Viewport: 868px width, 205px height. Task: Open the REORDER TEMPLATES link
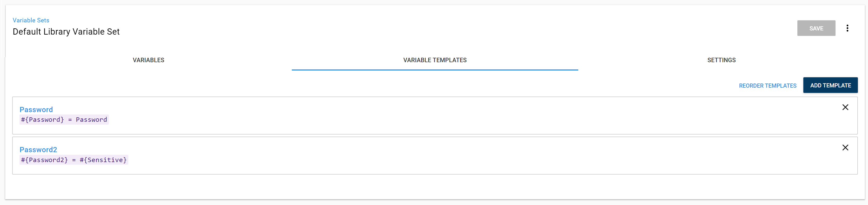click(768, 85)
